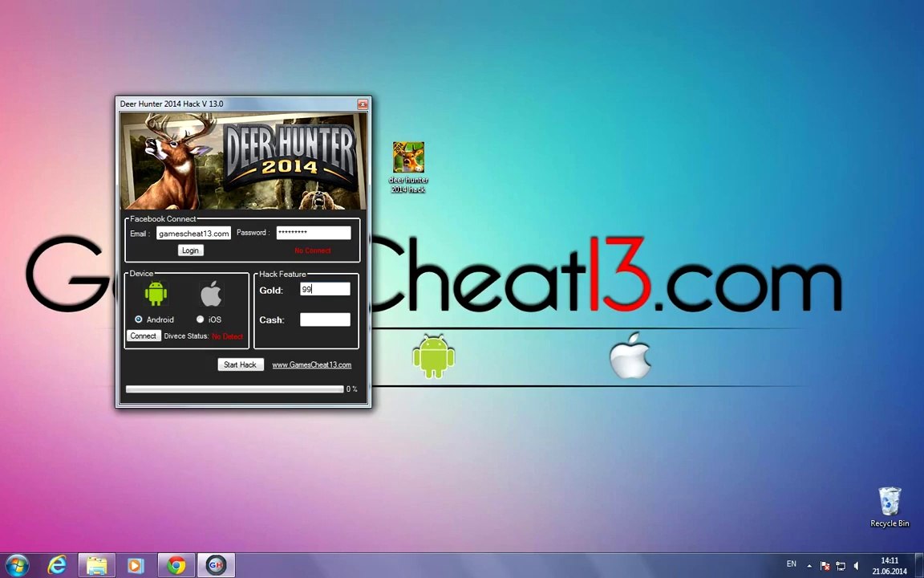Open the deer hunter 2014 hack desktop icon
924x578 pixels.
pyautogui.click(x=408, y=168)
